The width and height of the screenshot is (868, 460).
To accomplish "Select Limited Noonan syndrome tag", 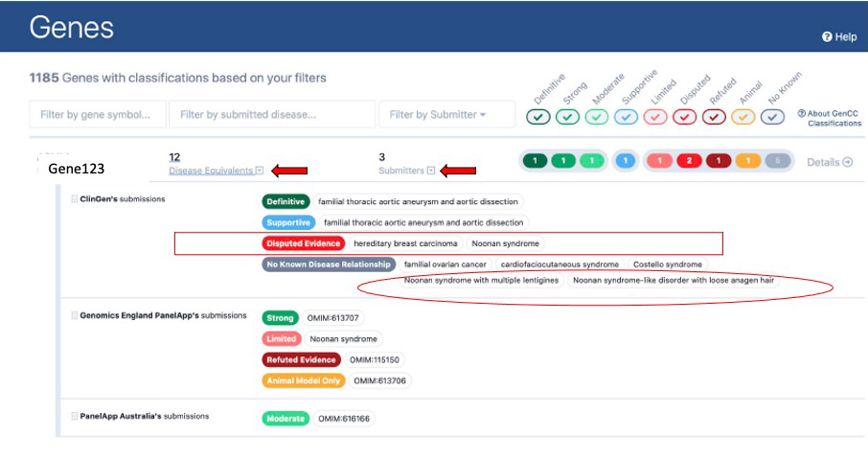I will tap(343, 339).
